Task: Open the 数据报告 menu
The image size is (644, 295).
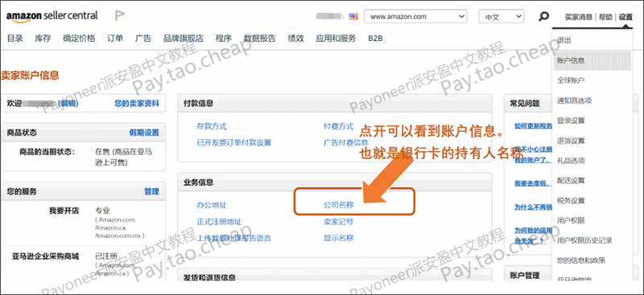Action: click(259, 39)
